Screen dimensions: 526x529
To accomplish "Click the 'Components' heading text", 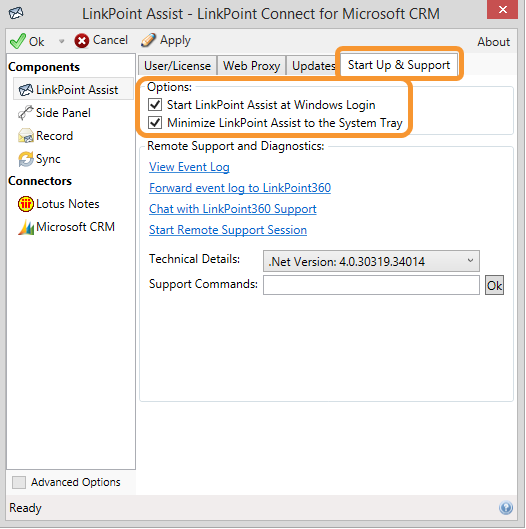I will point(44,67).
